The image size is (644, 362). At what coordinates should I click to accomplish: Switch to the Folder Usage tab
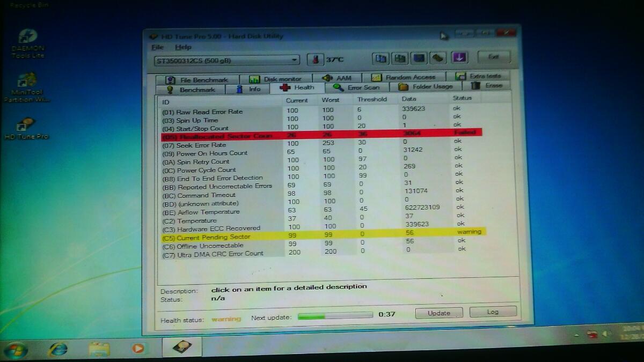tap(427, 86)
